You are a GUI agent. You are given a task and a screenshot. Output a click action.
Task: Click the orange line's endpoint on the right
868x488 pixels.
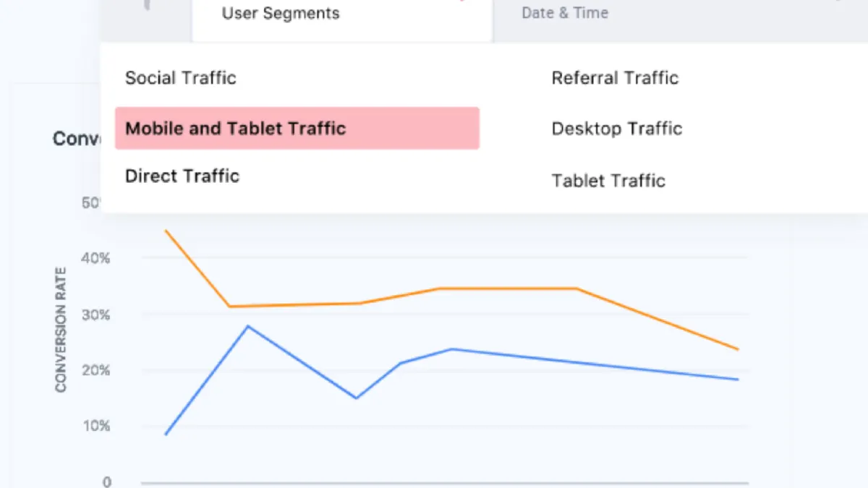click(738, 349)
